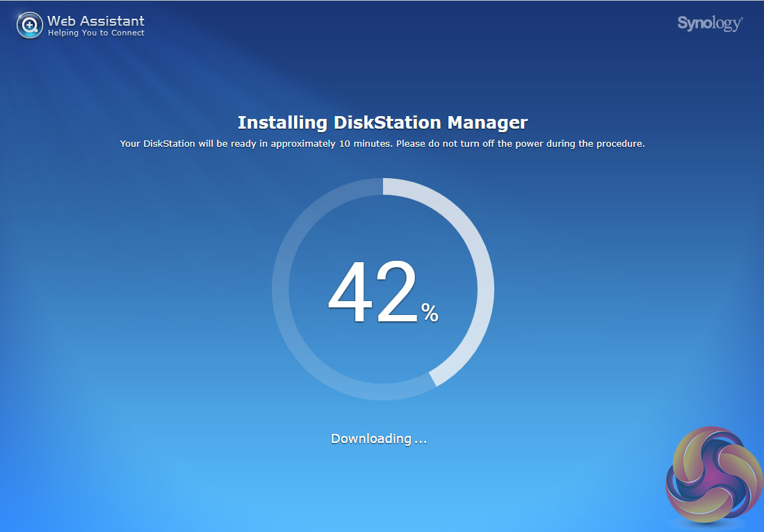Click the "Downloading ..." status text
Image resolution: width=764 pixels, height=532 pixels.
coord(379,438)
